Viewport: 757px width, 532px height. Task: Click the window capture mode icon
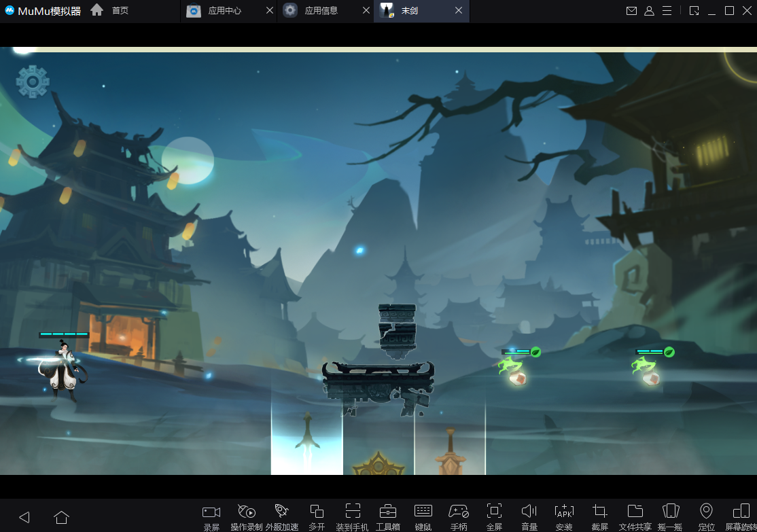click(694, 11)
